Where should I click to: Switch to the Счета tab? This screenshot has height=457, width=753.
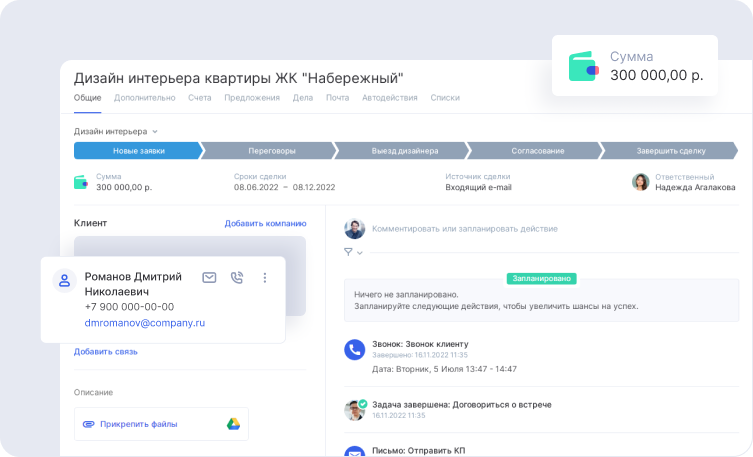(199, 98)
